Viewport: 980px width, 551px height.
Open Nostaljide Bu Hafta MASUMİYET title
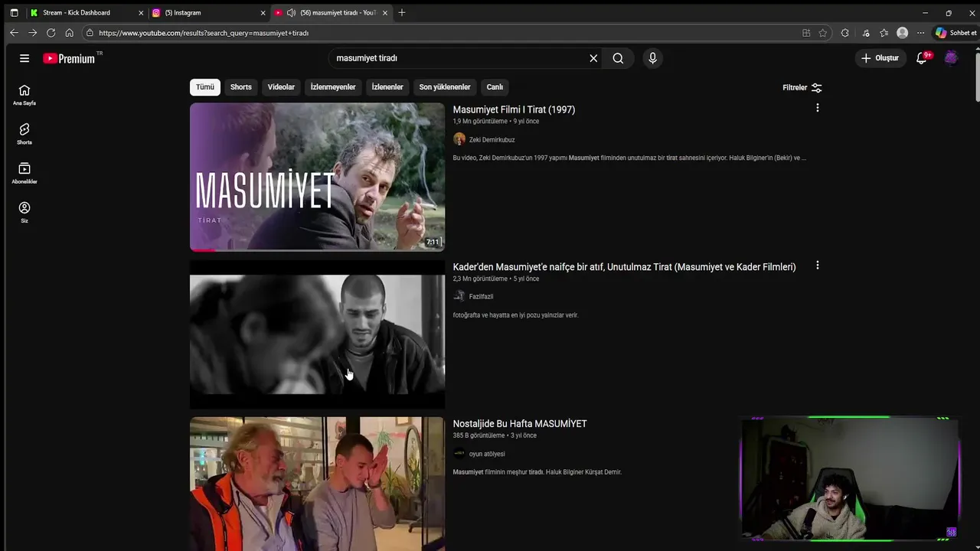[520, 424]
